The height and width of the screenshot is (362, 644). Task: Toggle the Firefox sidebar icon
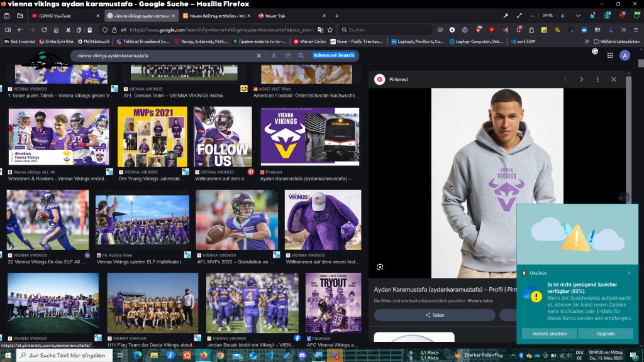click(x=8, y=30)
